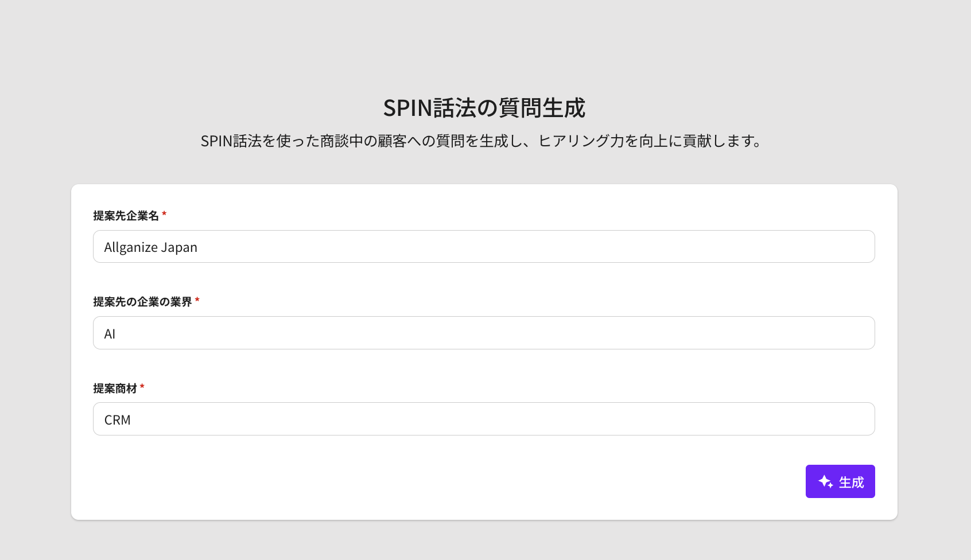Click the SPIN話法の質問生成 page heading
This screenshot has height=560, width=971.
pyautogui.click(x=484, y=108)
